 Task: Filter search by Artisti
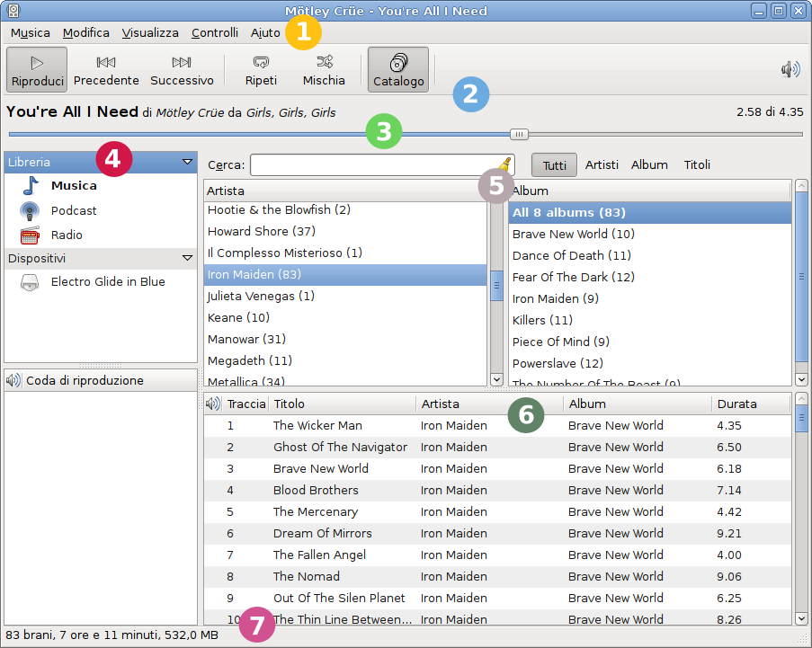(x=602, y=165)
